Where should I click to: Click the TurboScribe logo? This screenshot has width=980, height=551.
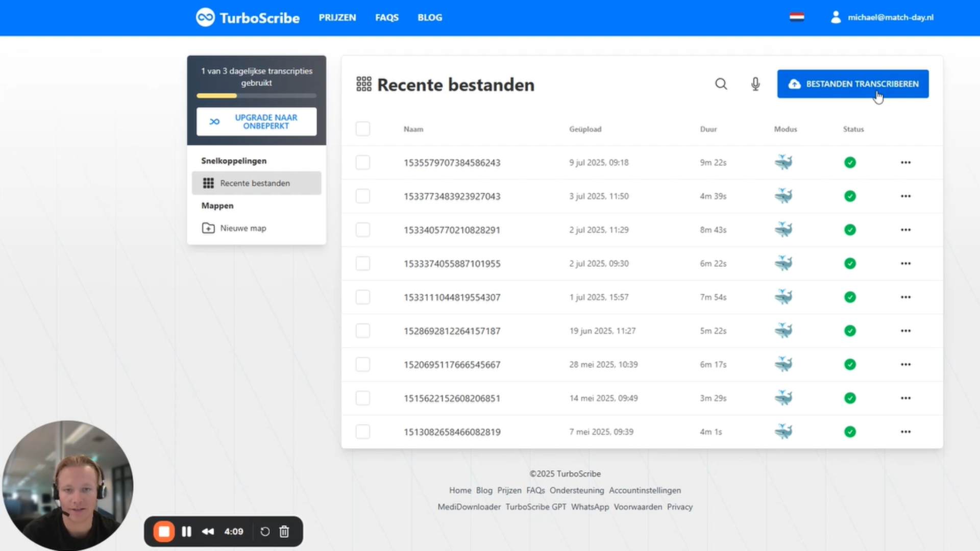248,17
